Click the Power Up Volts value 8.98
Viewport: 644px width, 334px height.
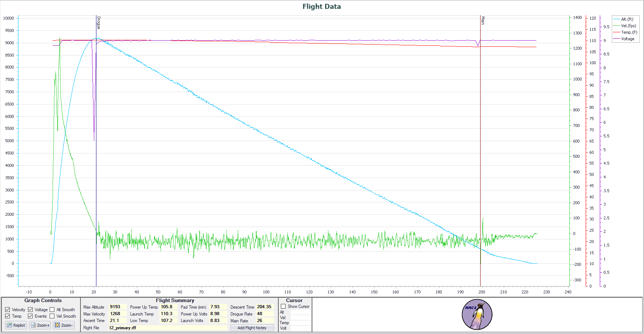click(x=218, y=314)
